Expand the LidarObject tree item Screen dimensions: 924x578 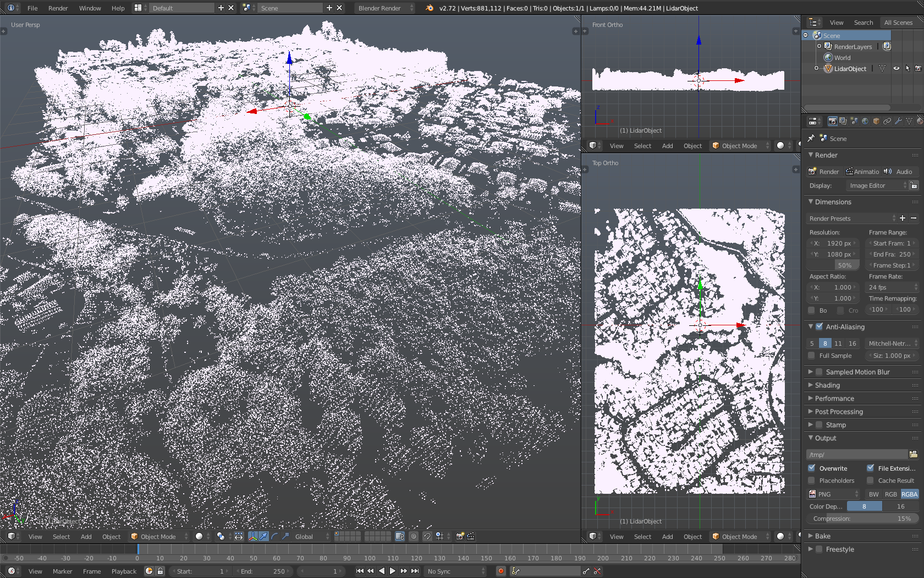[x=816, y=69]
